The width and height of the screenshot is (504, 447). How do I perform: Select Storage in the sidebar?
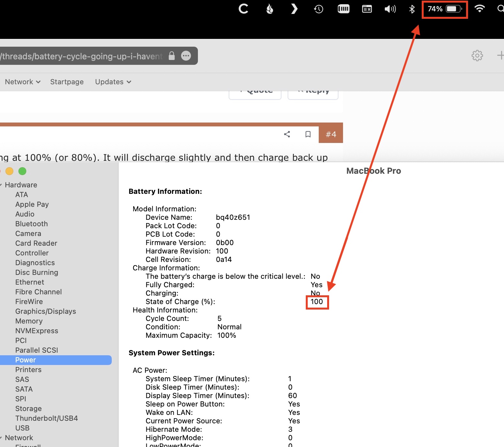pyautogui.click(x=29, y=408)
